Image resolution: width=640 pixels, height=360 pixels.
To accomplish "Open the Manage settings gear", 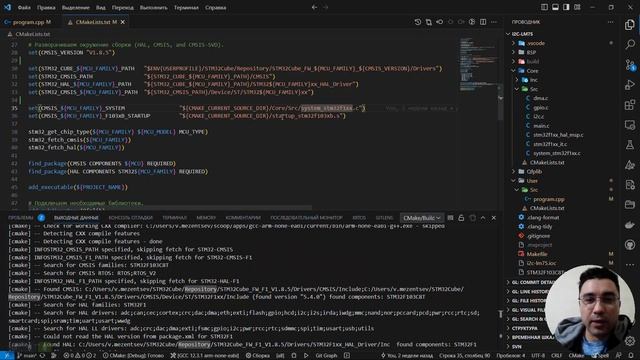I will (x=630, y=340).
